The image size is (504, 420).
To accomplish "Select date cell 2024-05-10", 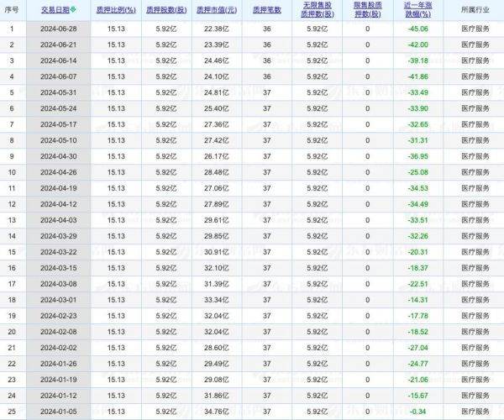I will pyautogui.click(x=59, y=140).
